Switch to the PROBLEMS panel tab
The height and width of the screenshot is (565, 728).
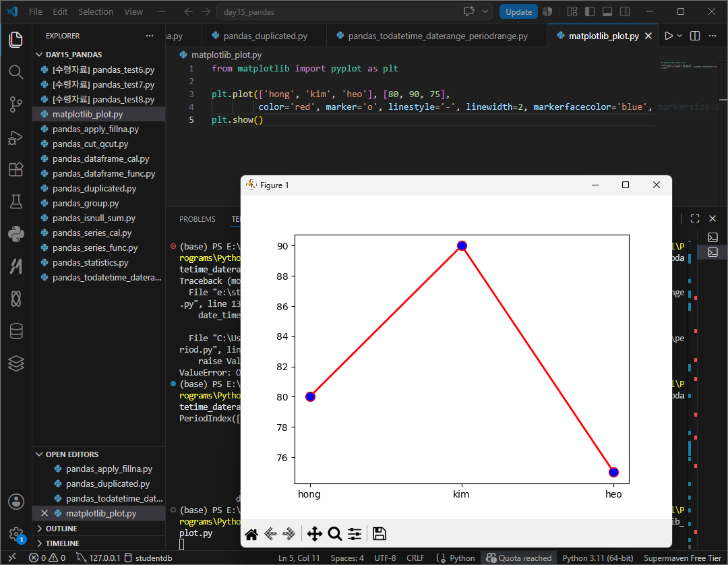coord(198,219)
